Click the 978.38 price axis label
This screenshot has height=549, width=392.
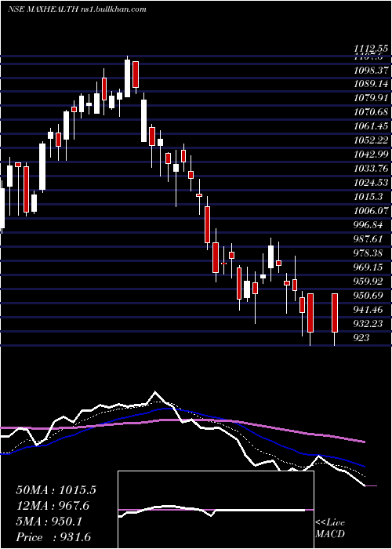[x=368, y=253]
